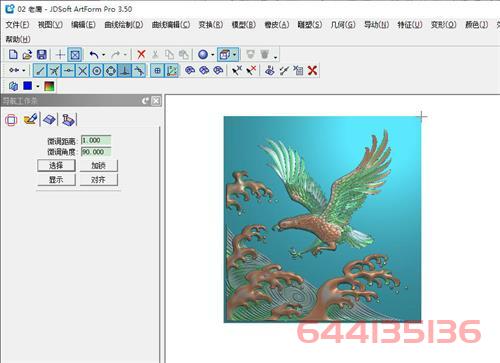Click the blue sphere render icon
Screen dimensions: 500x363
(203, 55)
